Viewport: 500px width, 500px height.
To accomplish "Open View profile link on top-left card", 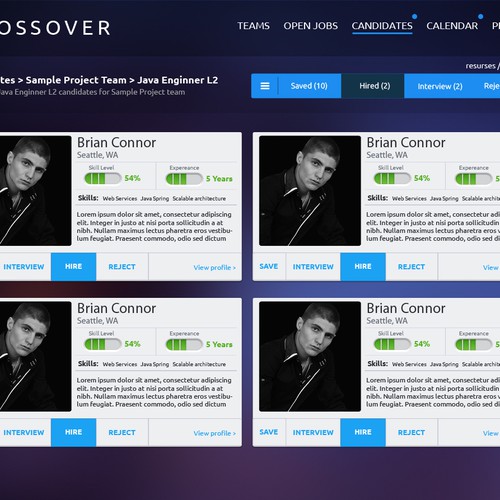I will (215, 267).
